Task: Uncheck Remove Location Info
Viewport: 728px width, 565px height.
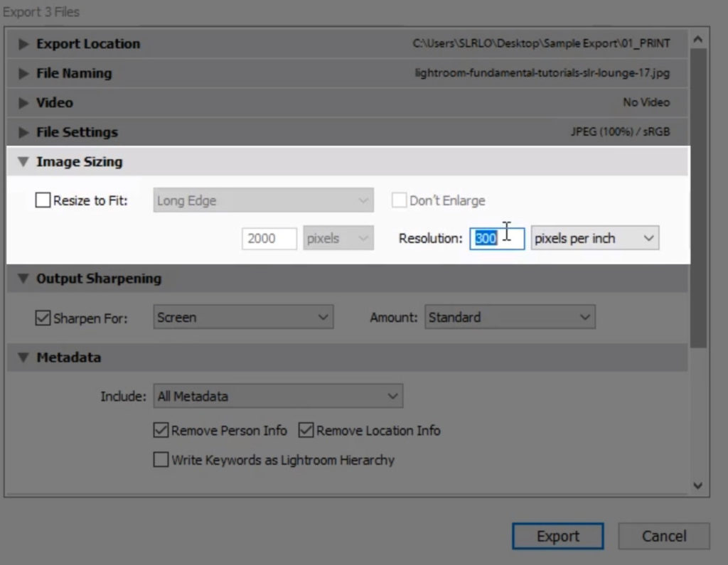Action: [x=306, y=430]
